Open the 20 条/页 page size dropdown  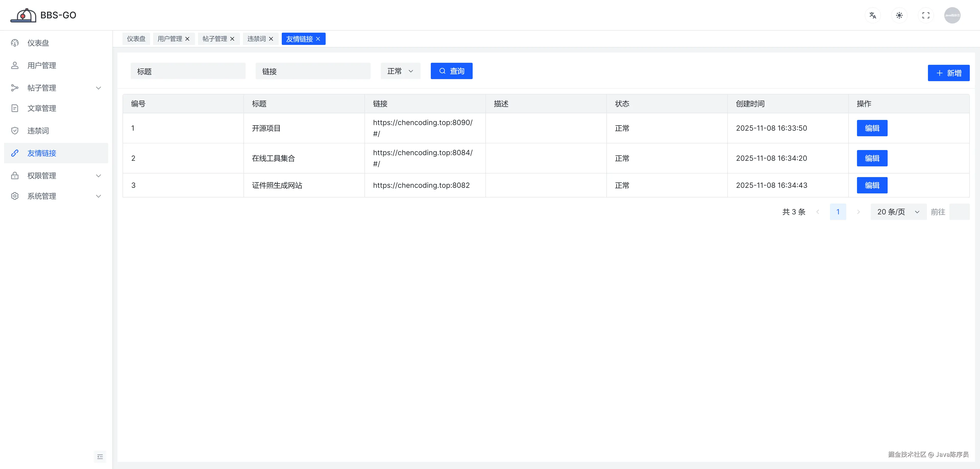898,212
